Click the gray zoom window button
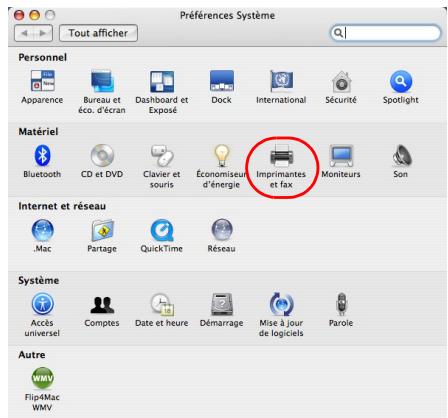Viewport: 448px width, 418px height. click(50, 15)
